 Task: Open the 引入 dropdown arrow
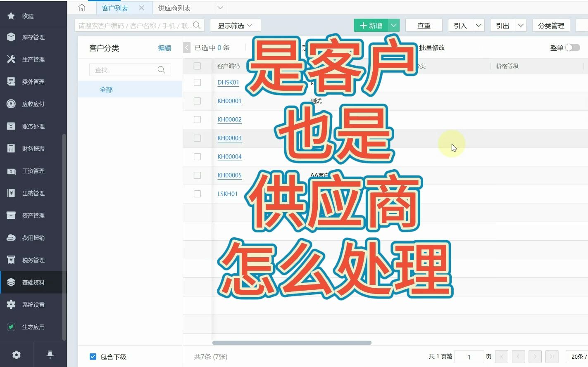tap(478, 26)
